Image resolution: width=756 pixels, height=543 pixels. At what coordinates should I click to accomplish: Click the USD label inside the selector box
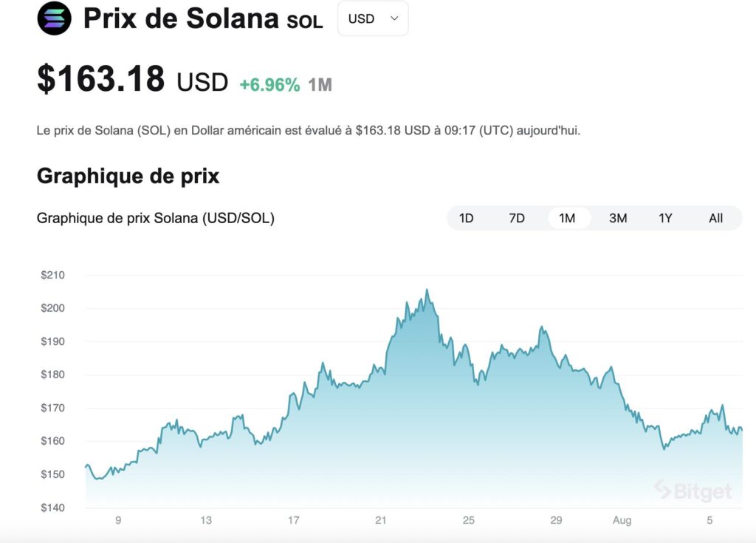(x=360, y=18)
